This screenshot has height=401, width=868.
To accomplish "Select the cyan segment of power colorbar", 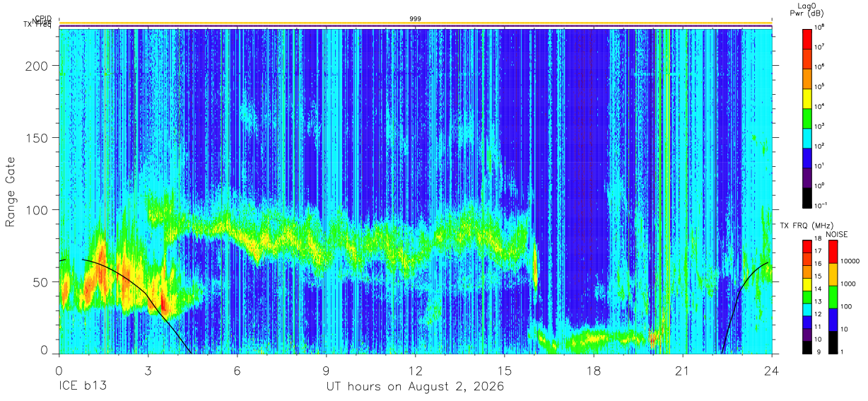I will (807, 137).
